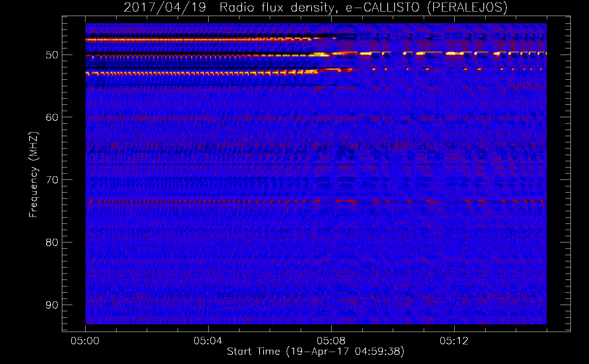Screen dimensions: 589x364
Task: Click the 80 MHz frequency tick label
Action: pos(52,242)
